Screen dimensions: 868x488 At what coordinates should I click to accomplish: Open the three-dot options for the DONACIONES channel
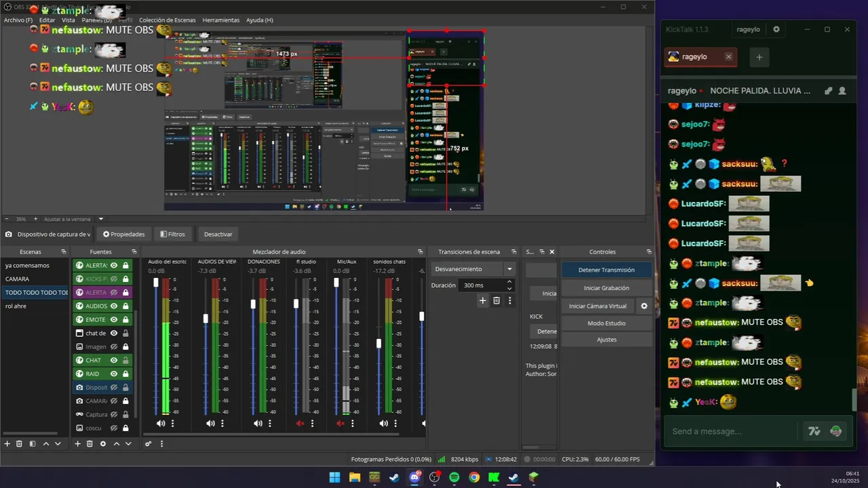click(x=270, y=424)
